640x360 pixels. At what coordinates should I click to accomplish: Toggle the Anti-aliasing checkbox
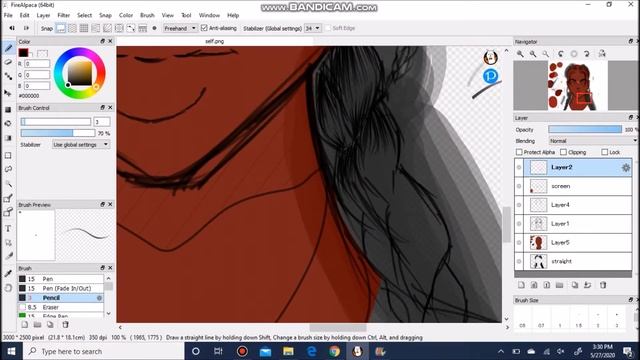(204, 28)
